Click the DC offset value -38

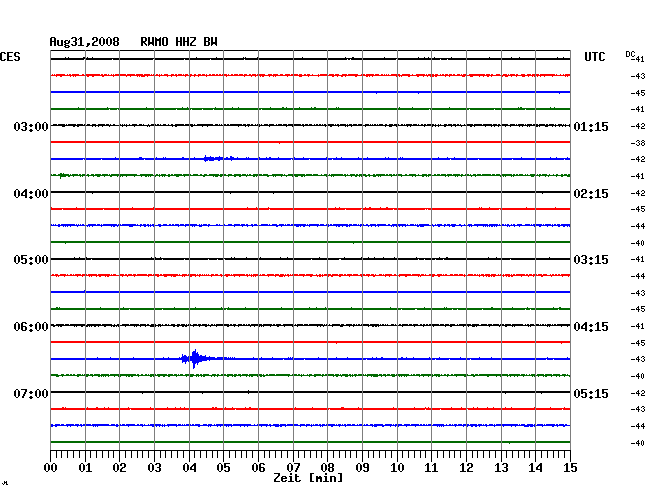coord(638,143)
